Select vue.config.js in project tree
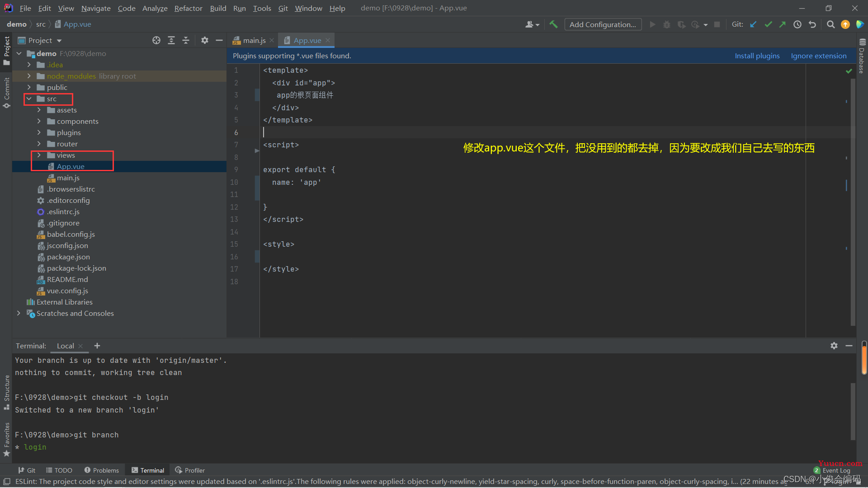This screenshot has height=488, width=868. coord(67,291)
